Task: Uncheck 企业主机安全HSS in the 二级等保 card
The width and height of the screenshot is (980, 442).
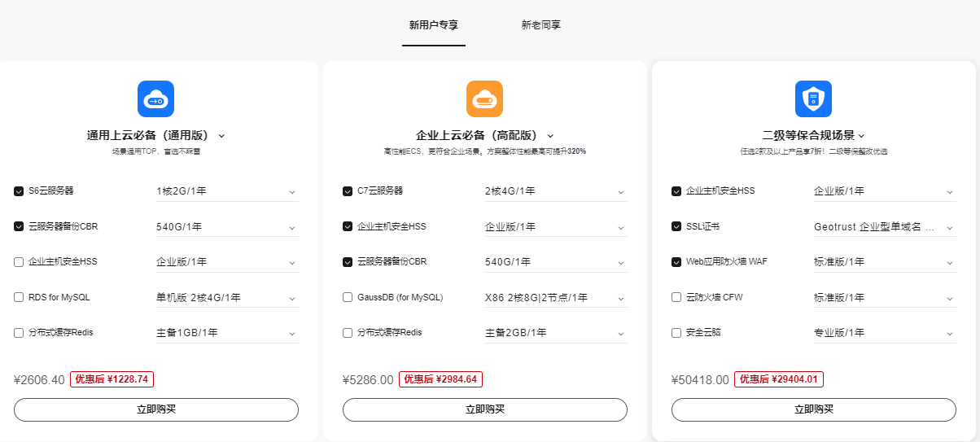Action: click(676, 191)
